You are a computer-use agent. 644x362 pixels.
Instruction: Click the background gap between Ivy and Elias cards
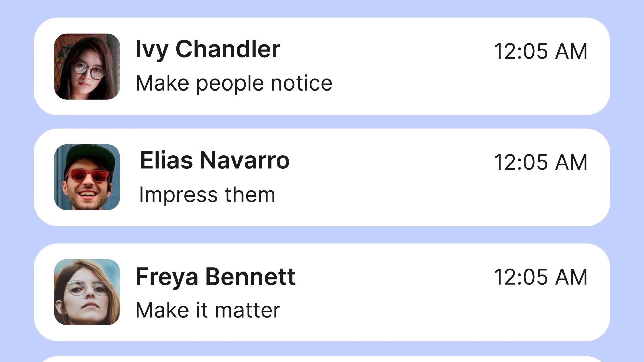[x=322, y=122]
